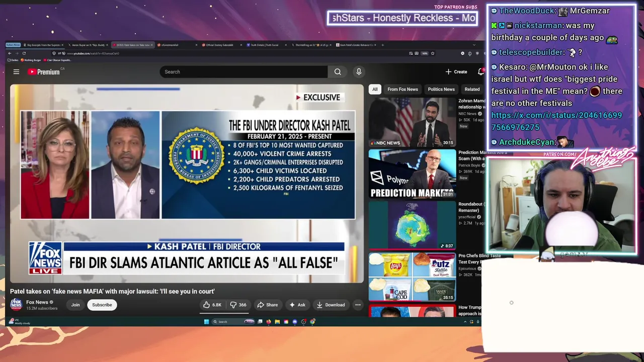Open Prediction Markets video thumbnail
Image resolution: width=644 pixels, height=362 pixels.
tap(412, 174)
